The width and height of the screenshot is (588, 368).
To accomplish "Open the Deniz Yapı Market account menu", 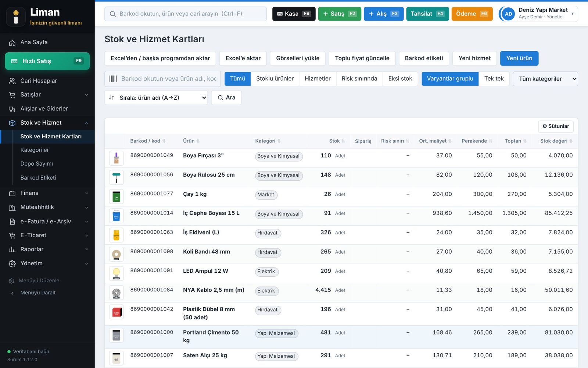I will coord(538,14).
